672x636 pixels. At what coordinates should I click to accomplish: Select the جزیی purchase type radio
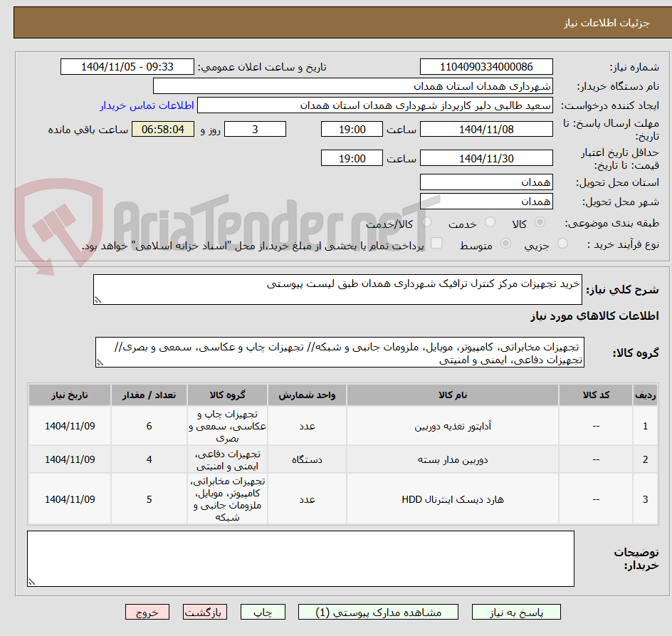(562, 244)
